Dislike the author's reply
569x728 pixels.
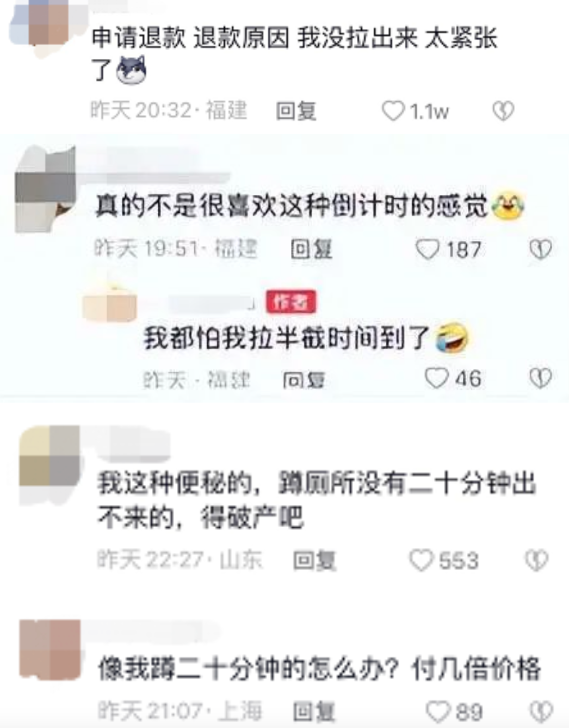541,378
